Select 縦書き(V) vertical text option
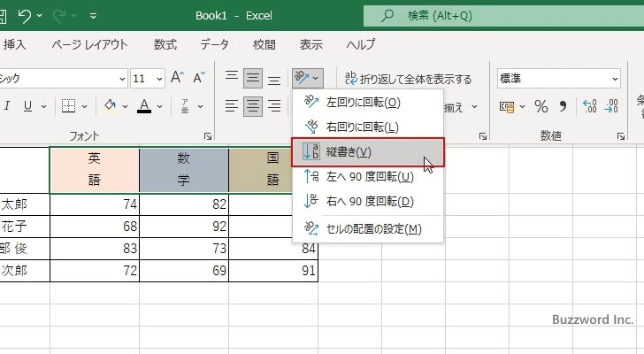Image resolution: width=644 pixels, height=354 pixels. (368, 152)
